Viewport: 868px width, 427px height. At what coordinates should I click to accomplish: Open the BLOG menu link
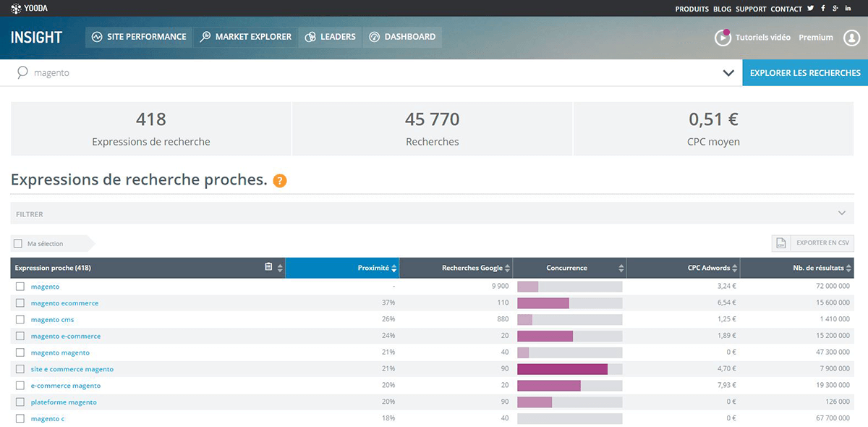coord(722,9)
